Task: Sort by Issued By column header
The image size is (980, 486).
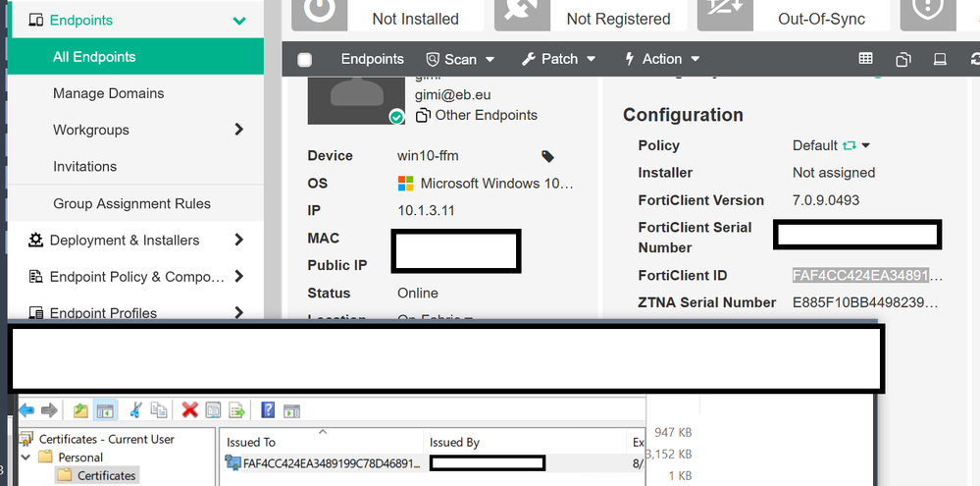Action: coord(454,442)
